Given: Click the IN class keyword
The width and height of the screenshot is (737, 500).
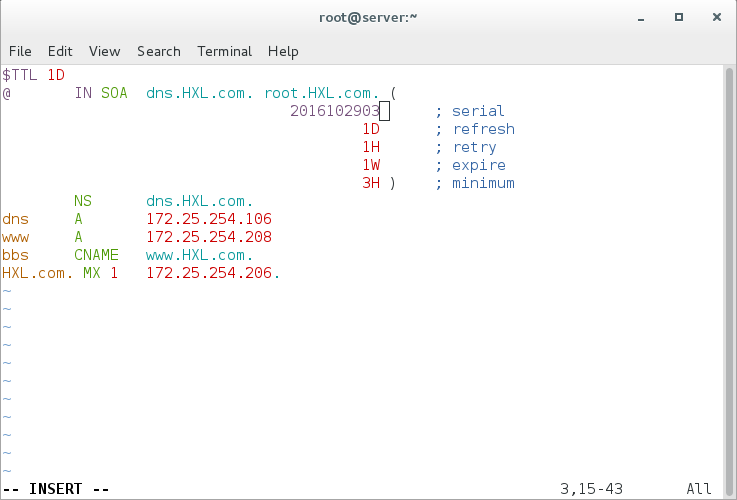Looking at the screenshot, I should point(83,93).
